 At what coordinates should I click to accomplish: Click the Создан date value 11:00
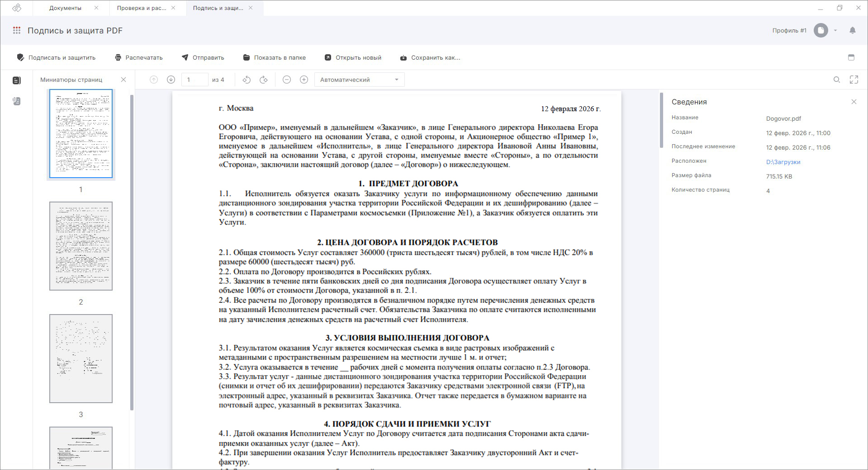[x=798, y=133]
